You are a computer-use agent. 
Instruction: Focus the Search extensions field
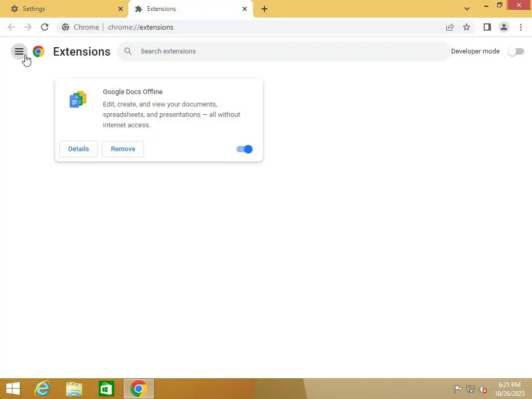[284, 51]
